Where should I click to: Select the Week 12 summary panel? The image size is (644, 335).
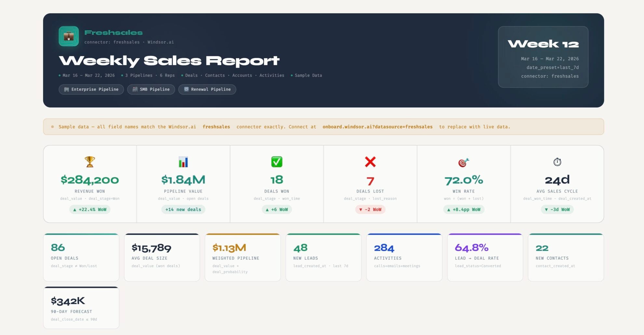543,57
